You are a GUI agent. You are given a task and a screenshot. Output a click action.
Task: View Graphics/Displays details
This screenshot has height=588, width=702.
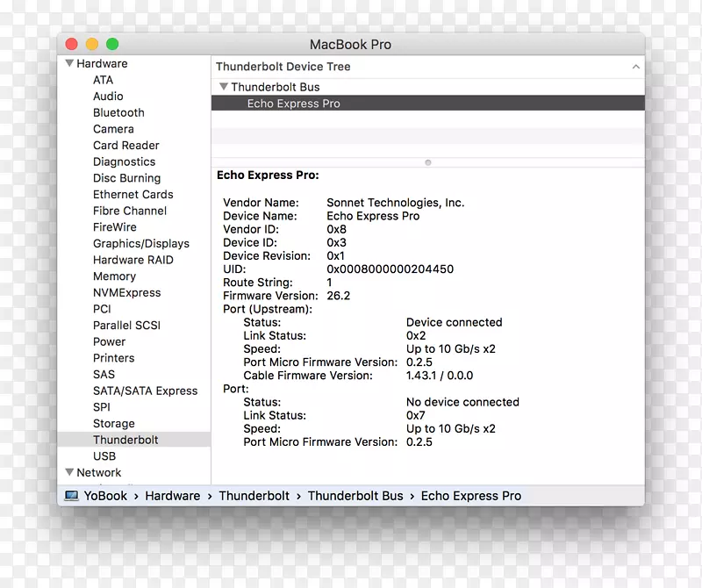pos(141,243)
